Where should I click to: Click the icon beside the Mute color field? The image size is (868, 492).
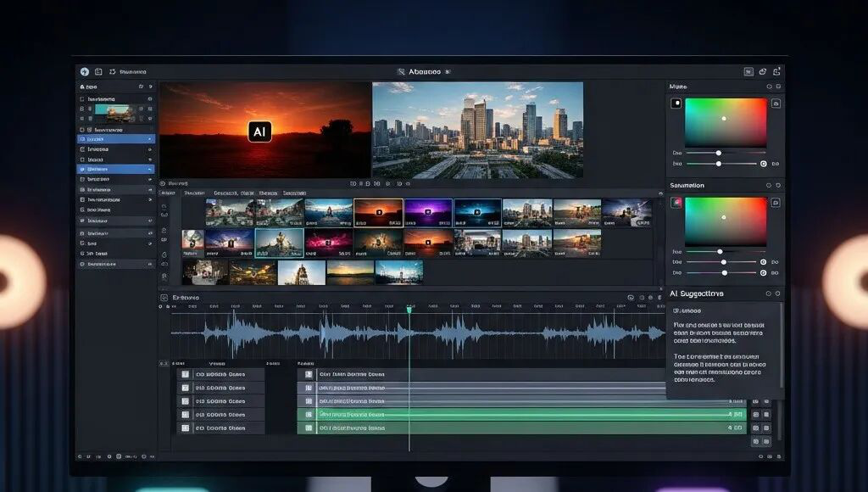click(x=776, y=103)
